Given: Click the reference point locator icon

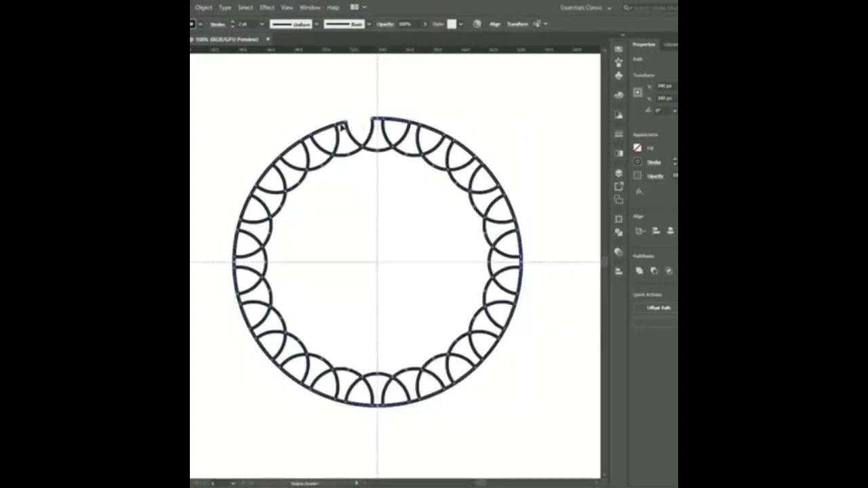Looking at the screenshot, I should (637, 92).
